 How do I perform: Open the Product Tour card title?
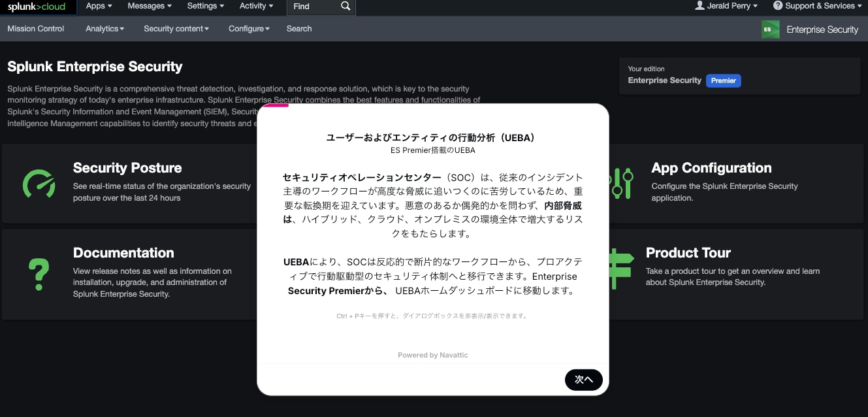[688, 253]
